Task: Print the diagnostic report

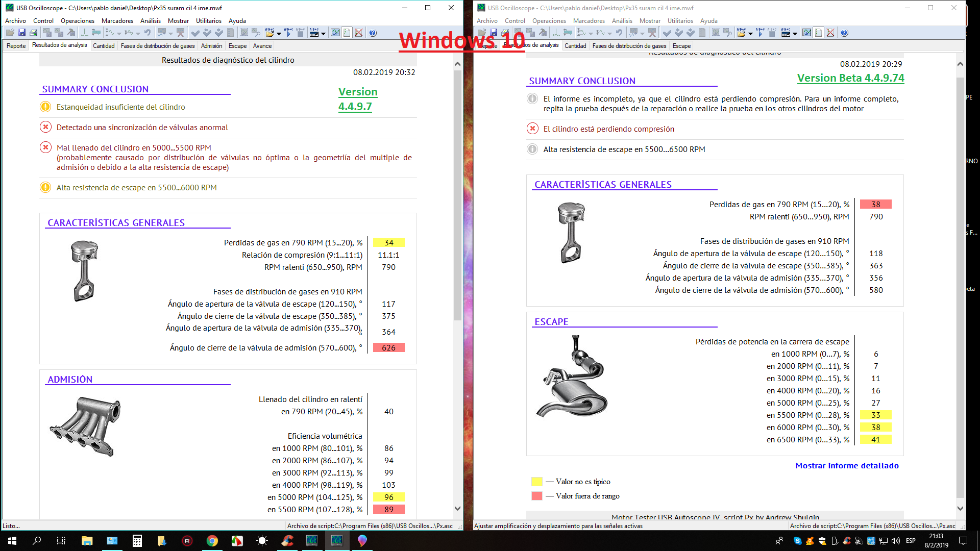Action: 34,32
